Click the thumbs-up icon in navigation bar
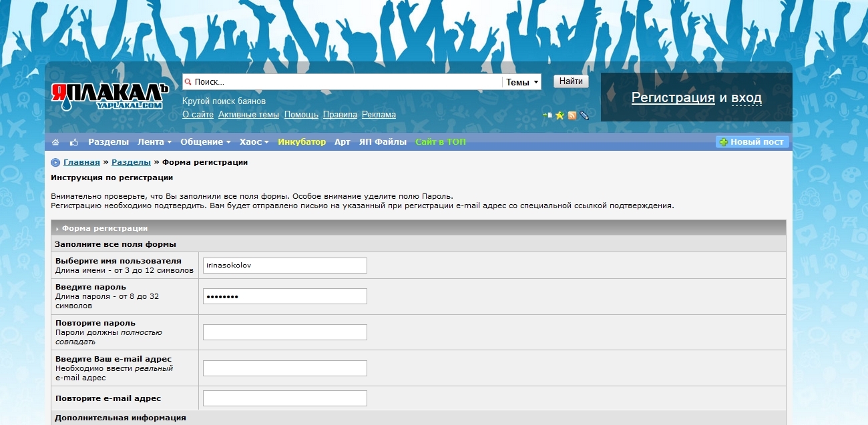Viewport: 868px width, 425px height. tap(73, 142)
